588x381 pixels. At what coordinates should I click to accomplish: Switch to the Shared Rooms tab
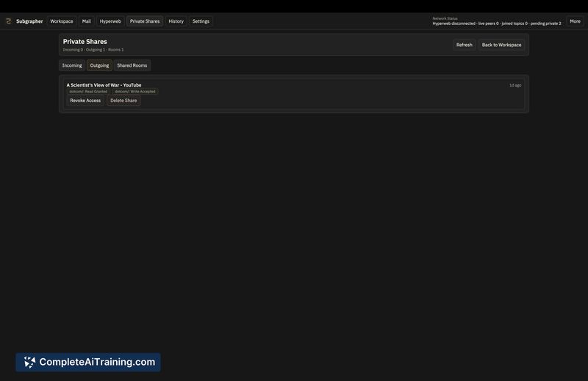click(x=132, y=65)
